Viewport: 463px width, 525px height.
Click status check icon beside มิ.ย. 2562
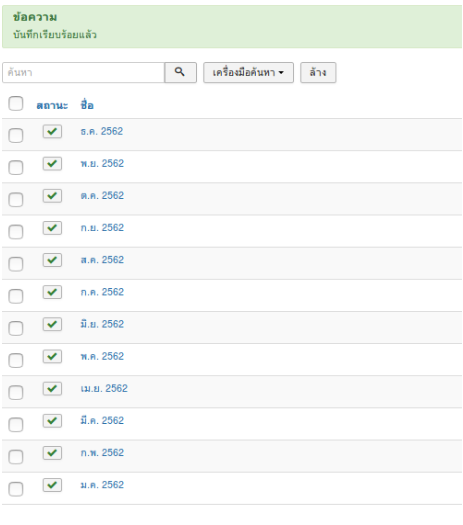(52, 324)
